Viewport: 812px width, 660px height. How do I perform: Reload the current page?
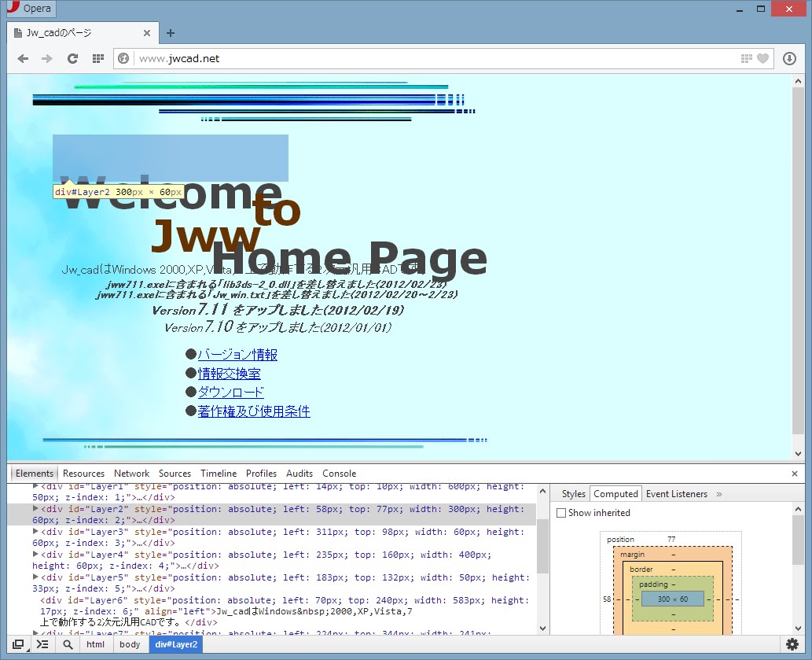72,58
